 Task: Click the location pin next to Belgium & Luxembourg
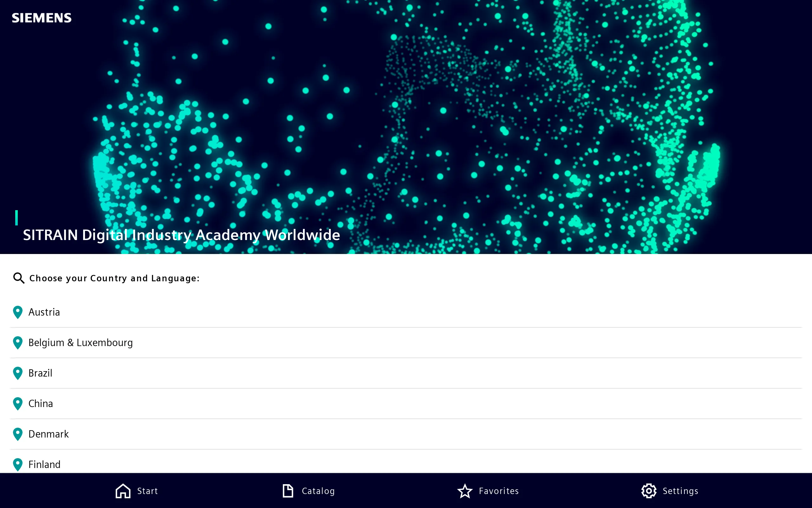pos(18,343)
